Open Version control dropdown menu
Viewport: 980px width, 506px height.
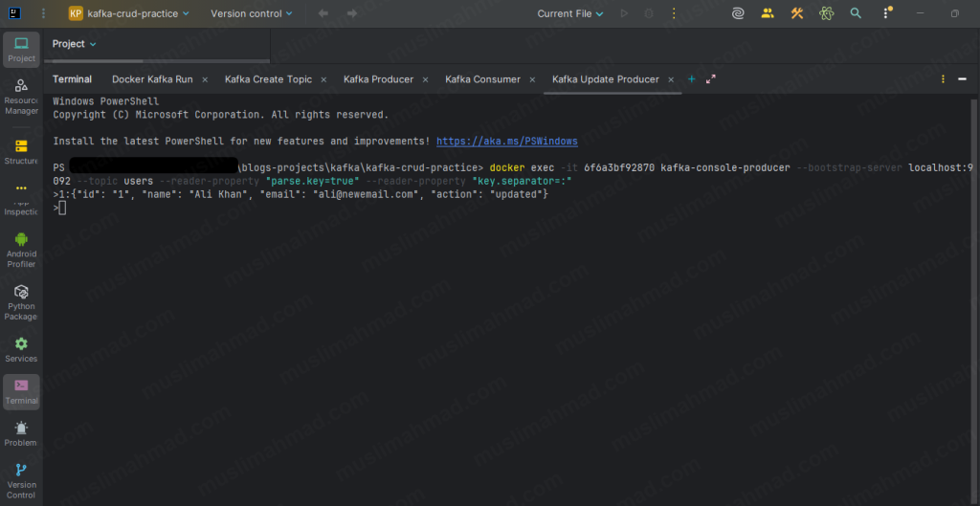(x=252, y=13)
